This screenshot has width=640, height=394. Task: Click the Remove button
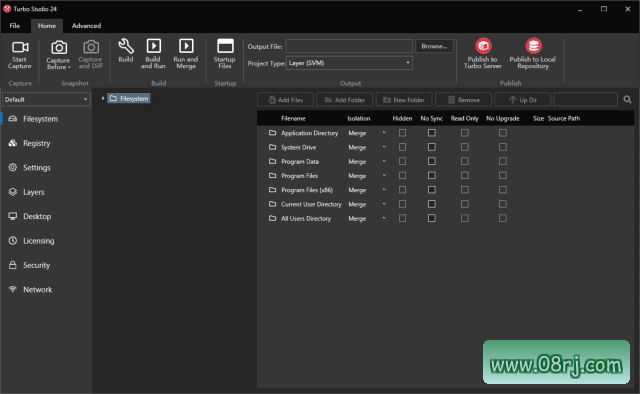(x=463, y=100)
